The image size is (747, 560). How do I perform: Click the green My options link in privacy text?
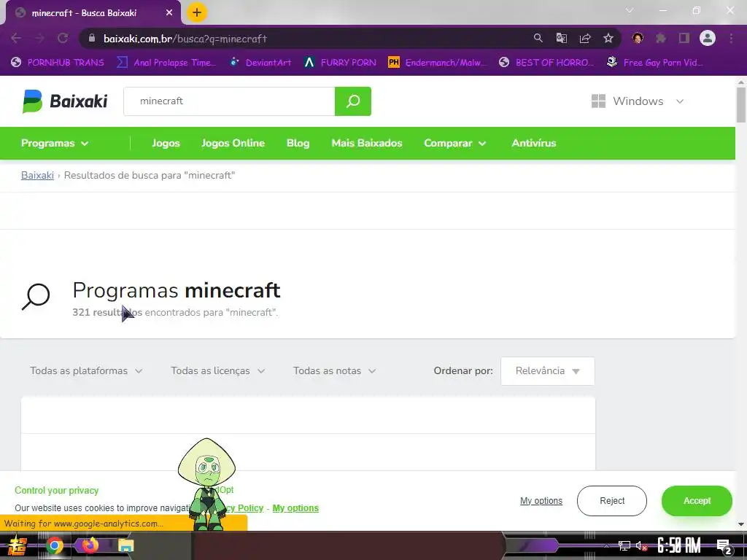pyautogui.click(x=295, y=508)
